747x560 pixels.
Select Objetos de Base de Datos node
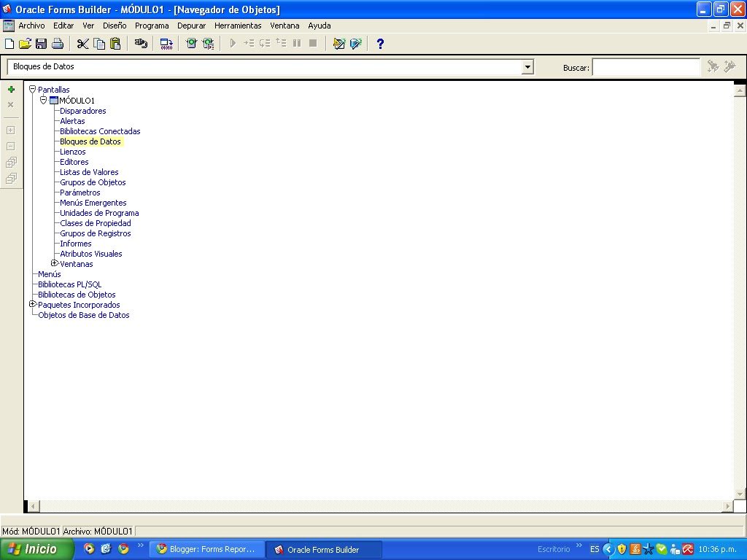click(84, 315)
